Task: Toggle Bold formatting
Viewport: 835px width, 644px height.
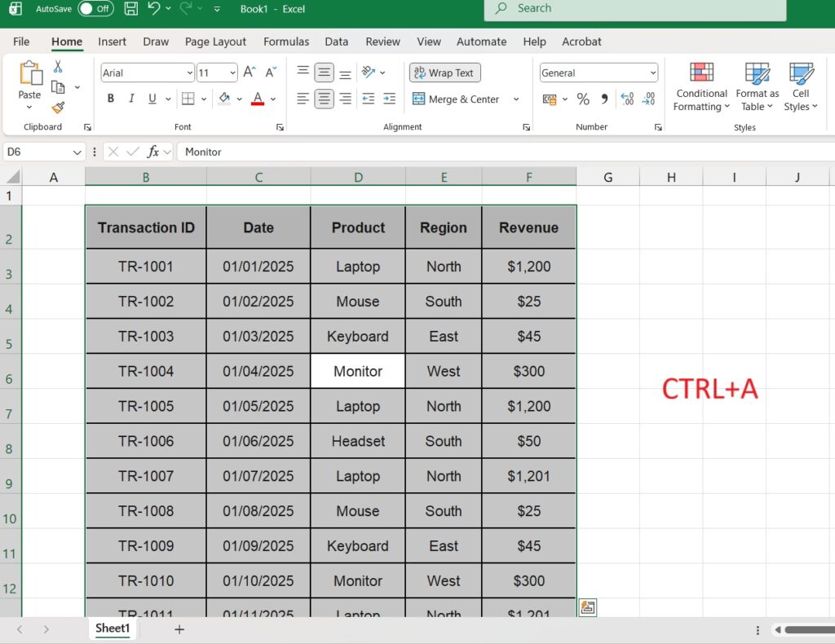Action: point(111,99)
